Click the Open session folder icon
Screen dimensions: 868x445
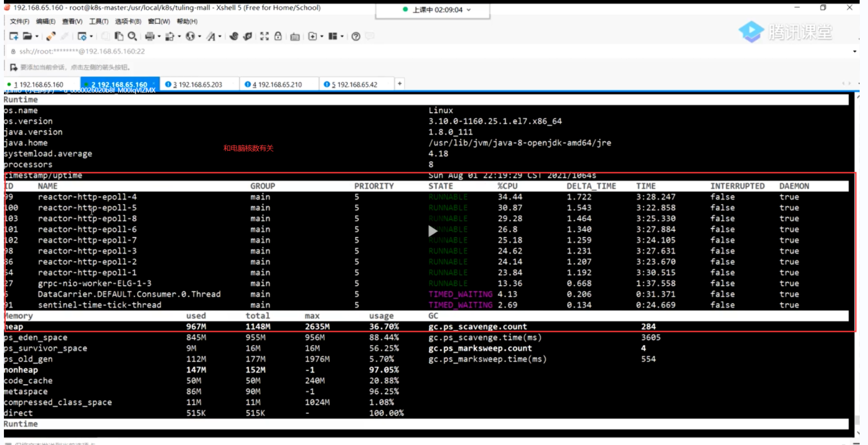point(27,36)
